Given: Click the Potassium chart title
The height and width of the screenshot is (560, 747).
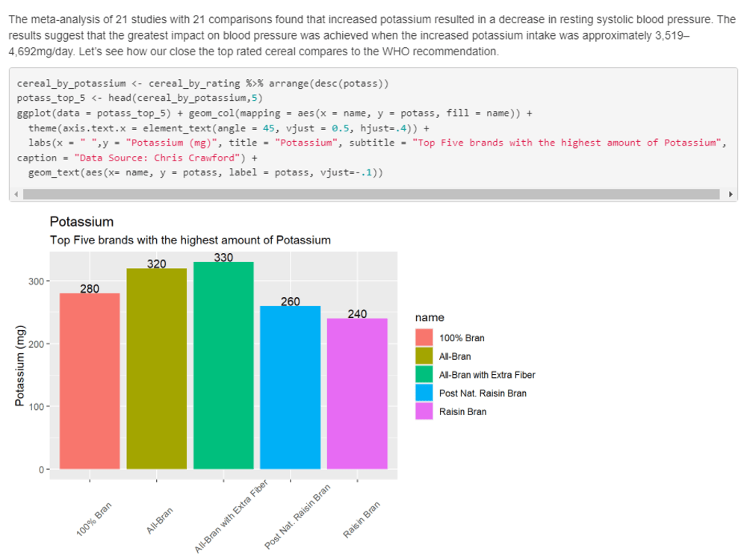Looking at the screenshot, I should (x=82, y=223).
